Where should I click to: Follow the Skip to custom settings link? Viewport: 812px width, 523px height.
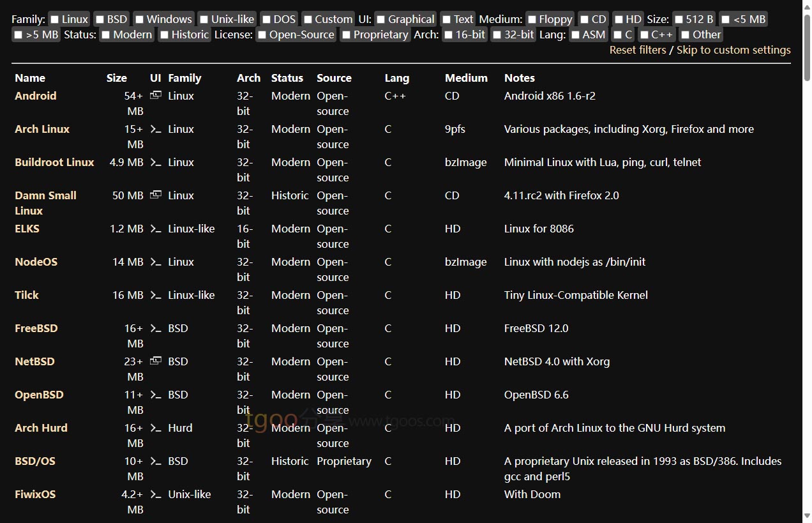[733, 50]
